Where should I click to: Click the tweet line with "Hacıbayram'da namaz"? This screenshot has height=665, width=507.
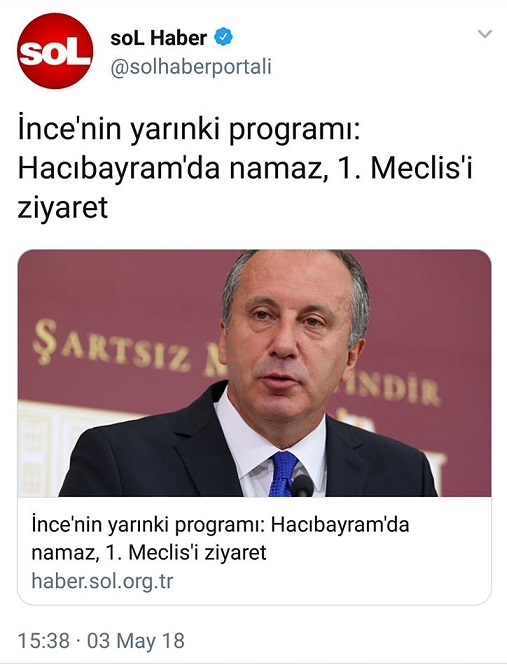(x=245, y=169)
